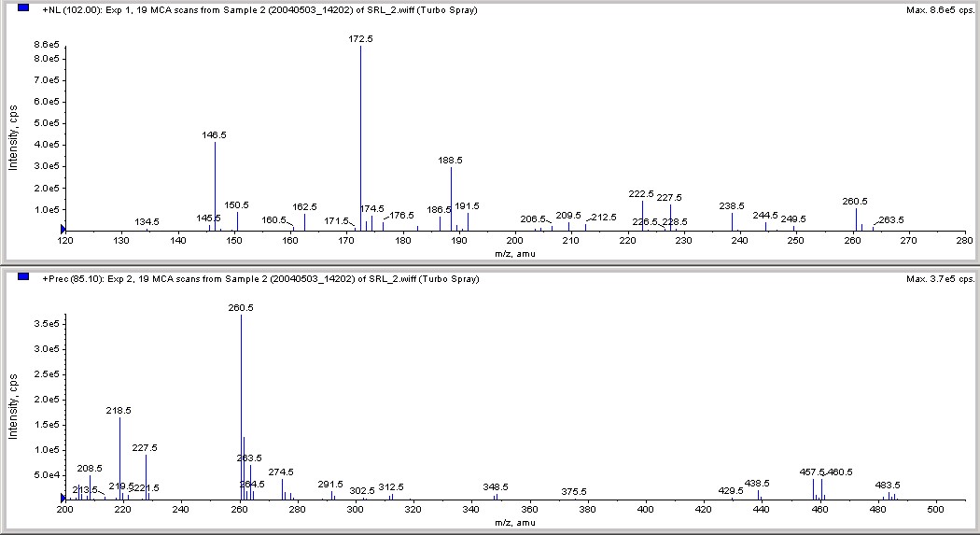The width and height of the screenshot is (980, 535).
Task: Click the +NL (102.00) spectrum title
Action: coord(259,10)
